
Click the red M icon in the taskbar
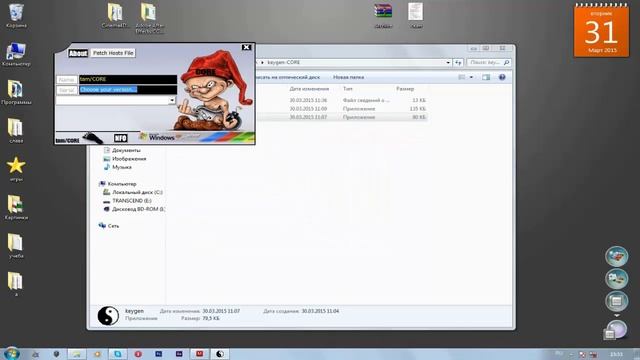click(199, 354)
